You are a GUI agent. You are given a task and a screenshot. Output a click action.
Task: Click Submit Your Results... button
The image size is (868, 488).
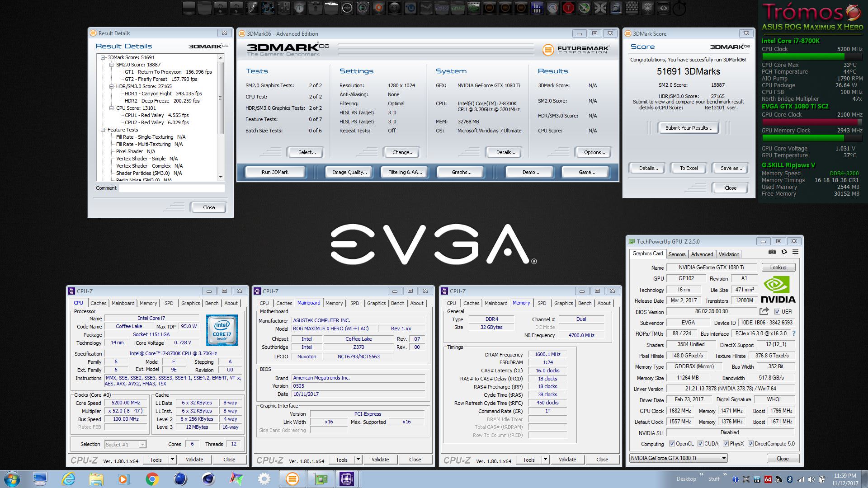(689, 128)
